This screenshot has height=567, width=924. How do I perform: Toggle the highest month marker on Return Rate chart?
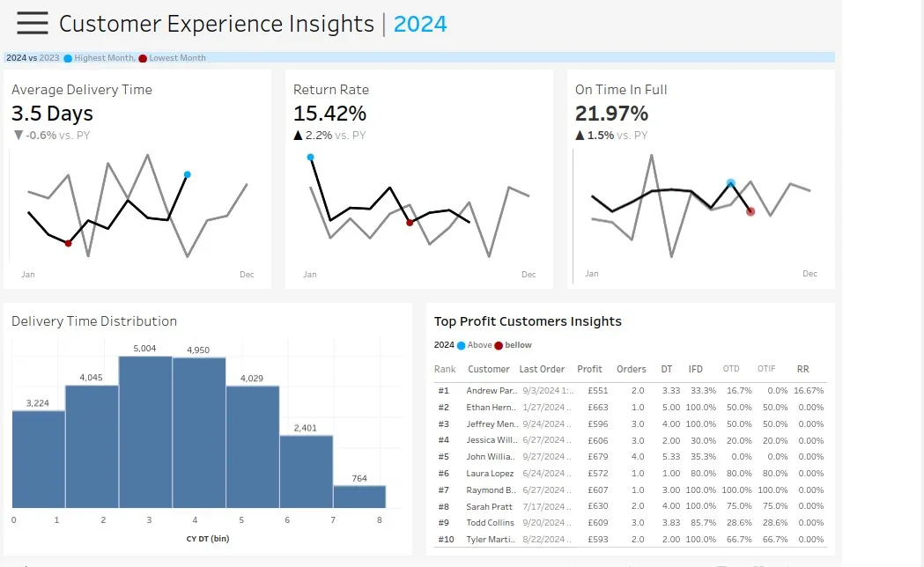pos(310,158)
